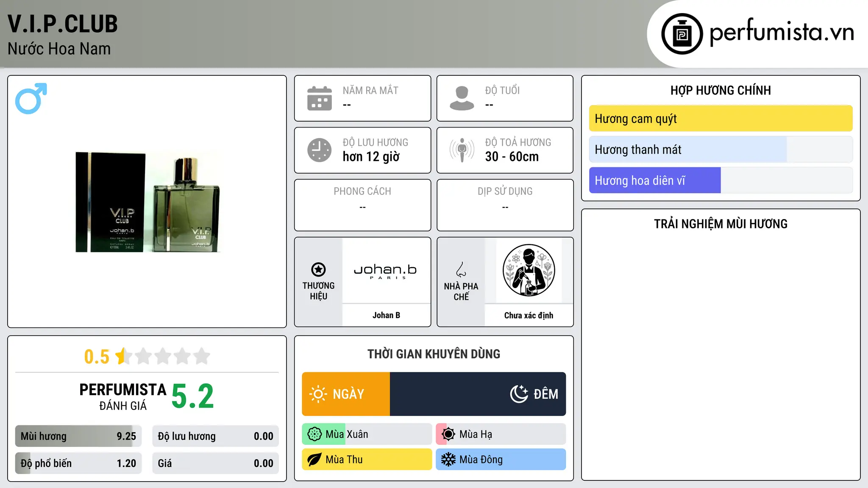Click the calendar icon for Năm ra mắt
This screenshot has width=868, height=488.
point(320,98)
